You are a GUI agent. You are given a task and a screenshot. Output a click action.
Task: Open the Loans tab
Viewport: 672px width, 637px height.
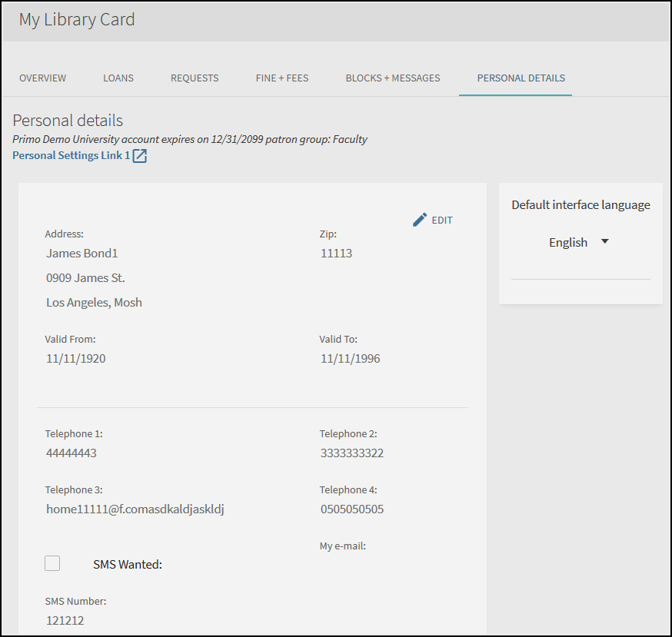118,78
